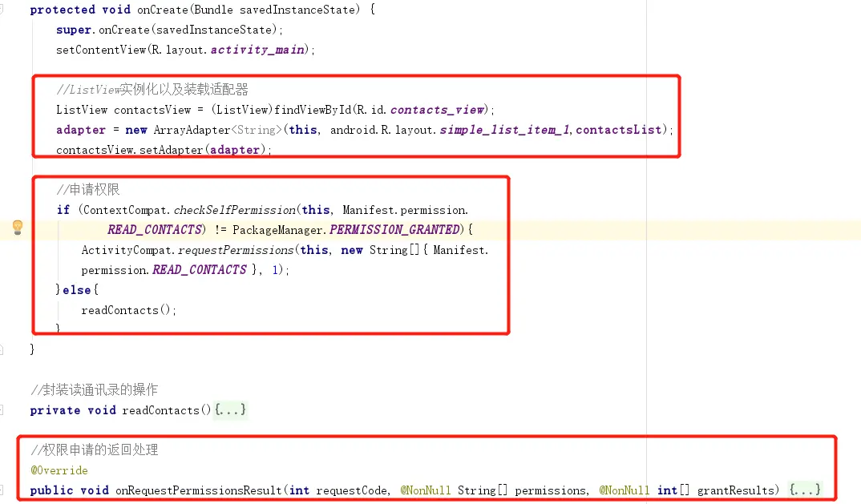861x504 pixels.
Task: Click the 封装读通讯录的操作 comment
Action: click(95, 389)
